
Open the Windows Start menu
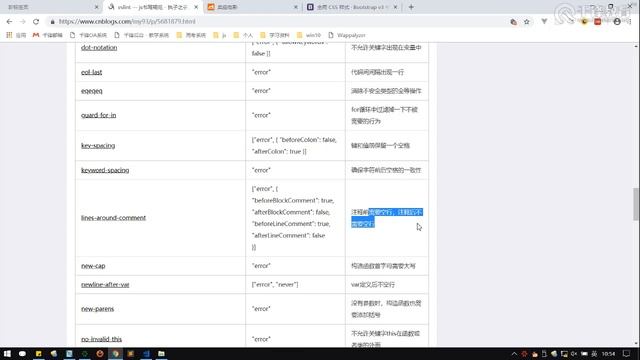point(7,353)
